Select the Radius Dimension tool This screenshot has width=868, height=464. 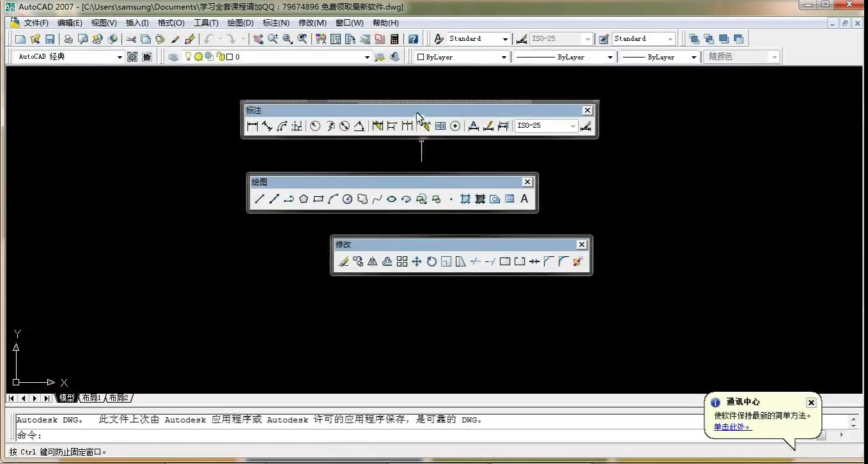[314, 126]
